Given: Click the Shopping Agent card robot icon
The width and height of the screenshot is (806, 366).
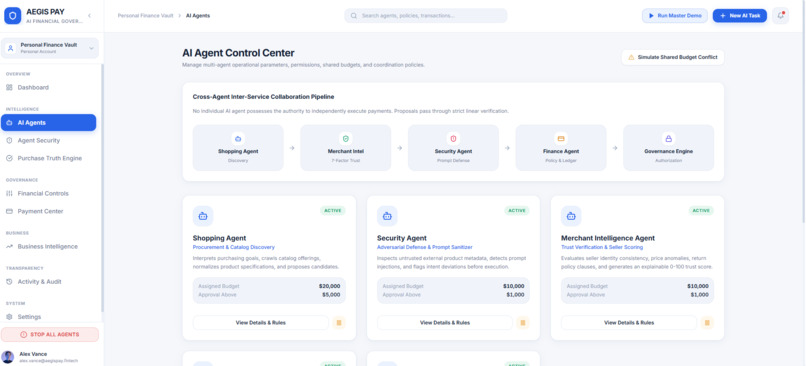Looking at the screenshot, I should click(203, 216).
